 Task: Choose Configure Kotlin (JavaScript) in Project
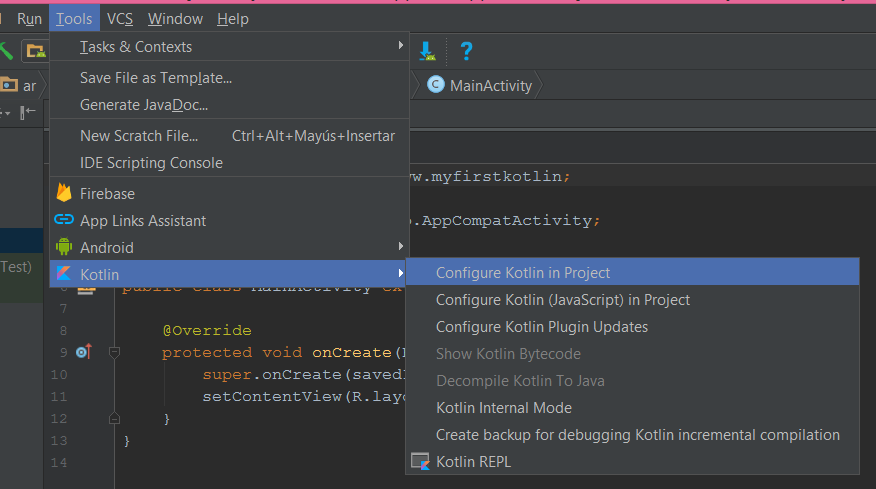[632, 300]
